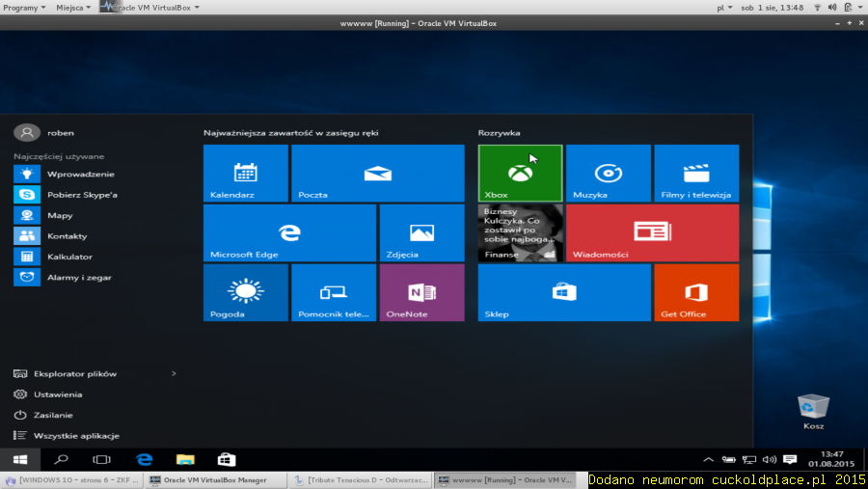Show hidden tray icons chevron
The height and width of the screenshot is (489, 868).
pos(709,460)
